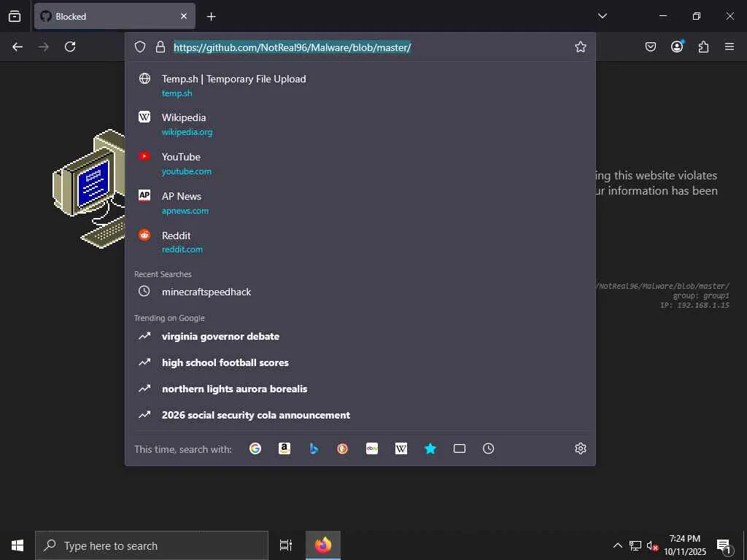Show hidden system tray icons
The image size is (747, 560).
click(x=617, y=545)
